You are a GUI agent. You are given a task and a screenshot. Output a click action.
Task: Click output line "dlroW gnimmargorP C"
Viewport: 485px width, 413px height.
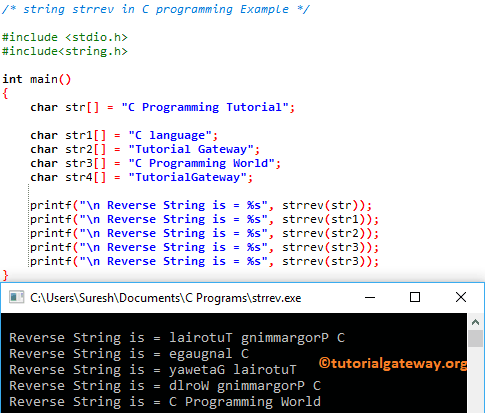point(245,386)
